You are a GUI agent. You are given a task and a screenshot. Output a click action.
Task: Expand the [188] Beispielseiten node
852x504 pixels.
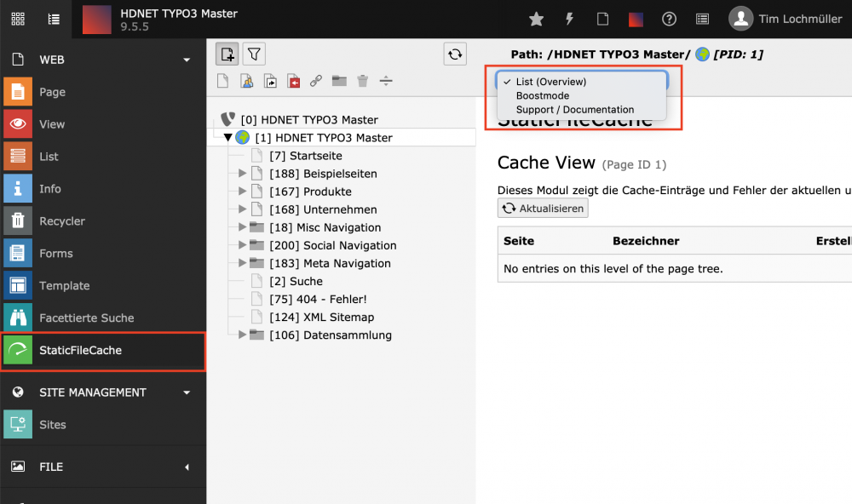(242, 174)
